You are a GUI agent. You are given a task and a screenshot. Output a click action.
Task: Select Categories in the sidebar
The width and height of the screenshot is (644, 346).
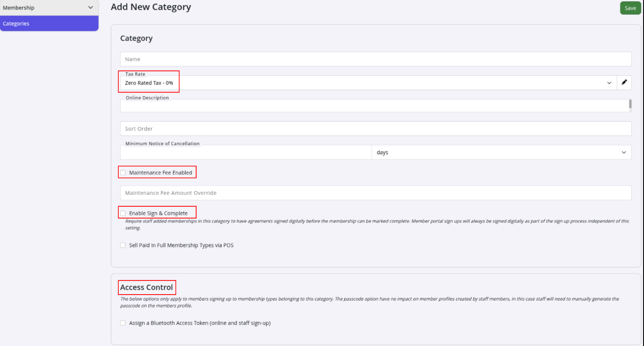pos(49,24)
